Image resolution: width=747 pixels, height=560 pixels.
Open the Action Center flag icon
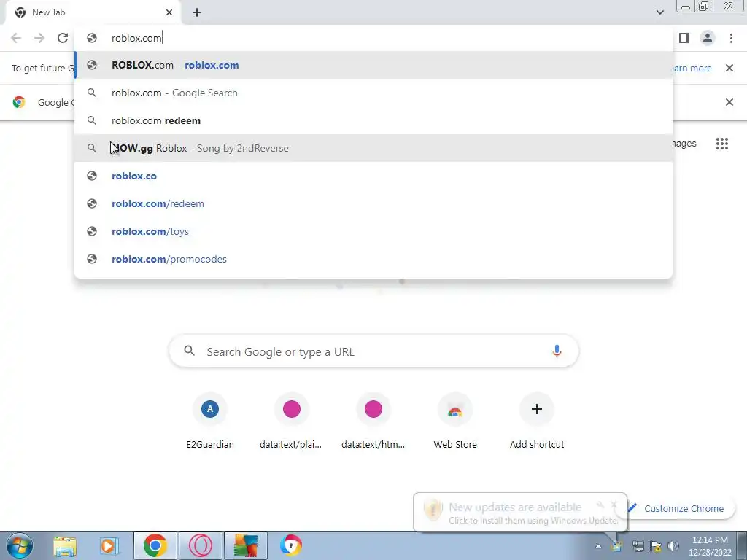(x=656, y=546)
